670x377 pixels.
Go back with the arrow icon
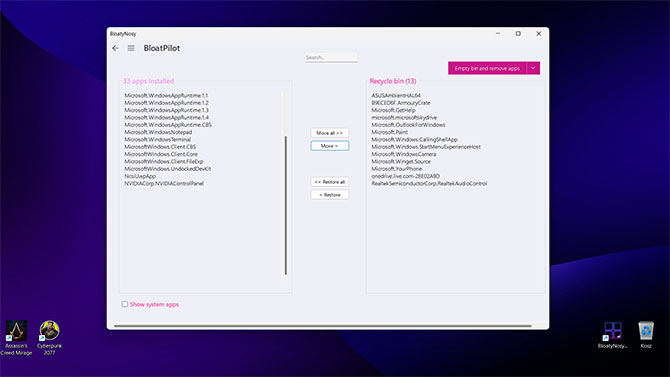coord(115,48)
